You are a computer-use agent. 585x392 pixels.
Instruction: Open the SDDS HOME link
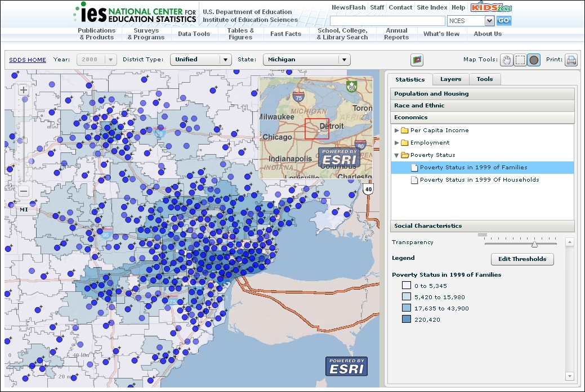point(28,60)
